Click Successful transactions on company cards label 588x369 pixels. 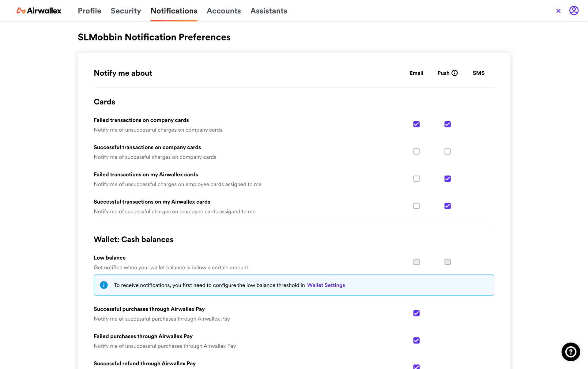point(147,147)
